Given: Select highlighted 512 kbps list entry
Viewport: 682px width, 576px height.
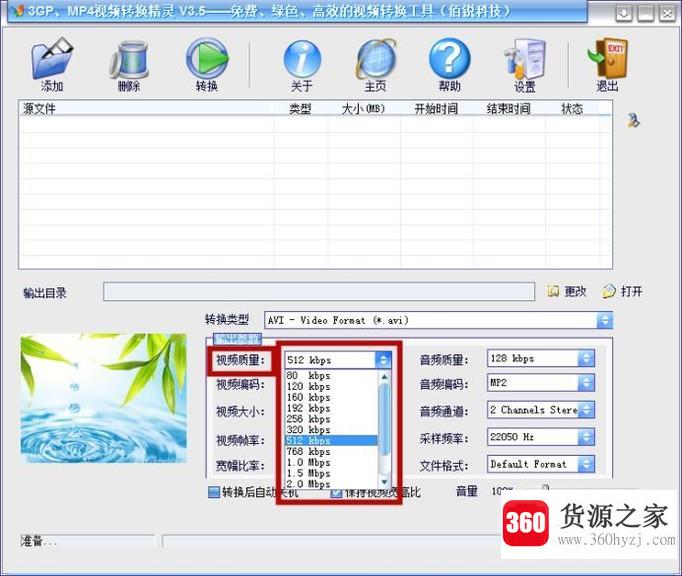Looking at the screenshot, I should pos(331,440).
